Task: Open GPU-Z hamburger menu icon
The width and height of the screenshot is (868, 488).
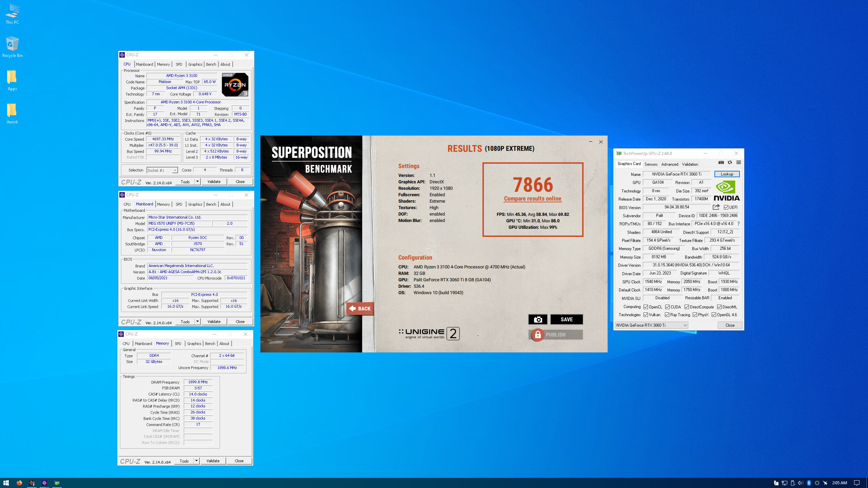Action: pos(738,163)
